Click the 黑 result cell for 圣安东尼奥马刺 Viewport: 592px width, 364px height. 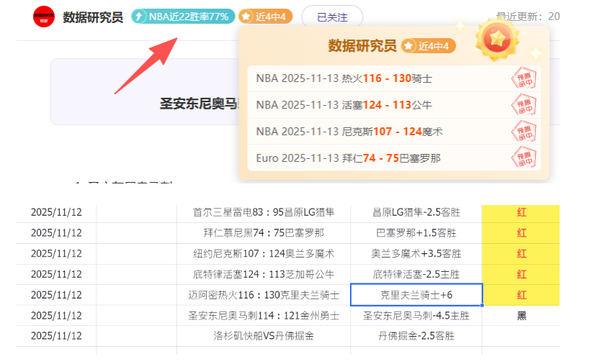click(521, 316)
